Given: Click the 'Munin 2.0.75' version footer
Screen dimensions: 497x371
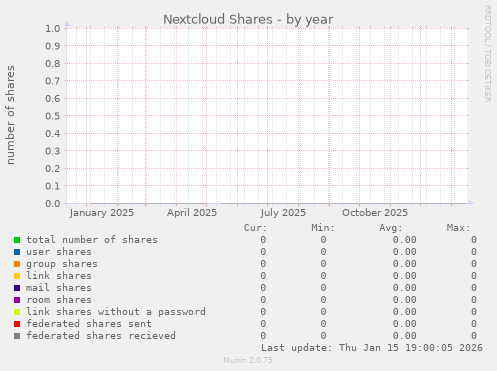Looking at the screenshot, I should (x=248, y=360).
